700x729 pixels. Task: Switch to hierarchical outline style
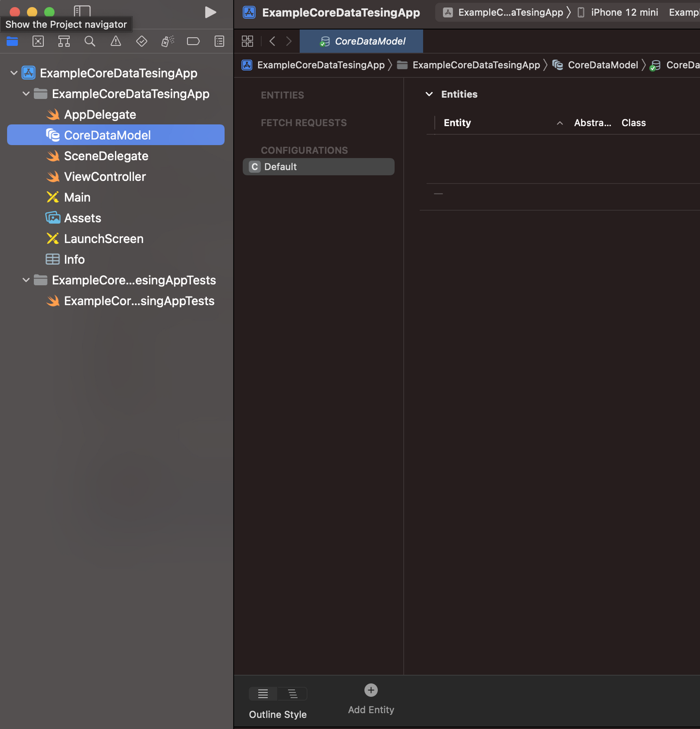pyautogui.click(x=293, y=694)
